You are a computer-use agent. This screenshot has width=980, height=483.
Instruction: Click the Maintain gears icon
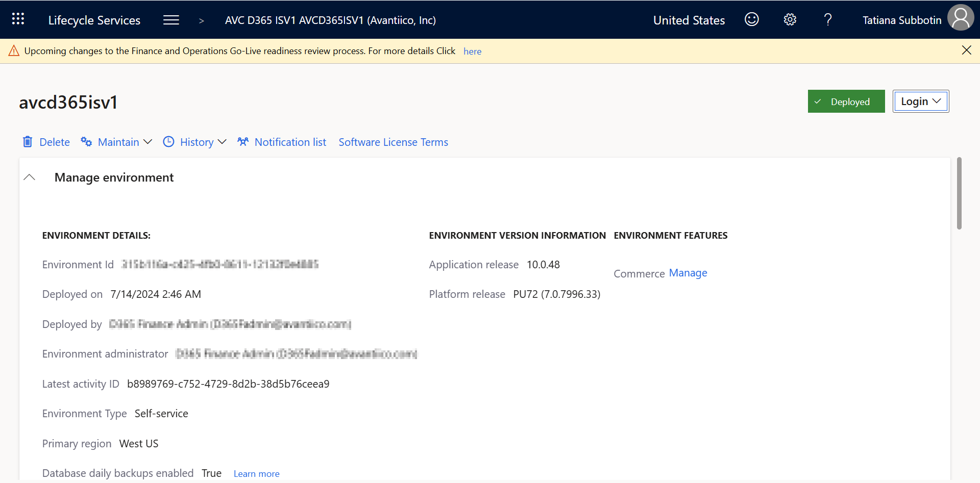pos(86,142)
